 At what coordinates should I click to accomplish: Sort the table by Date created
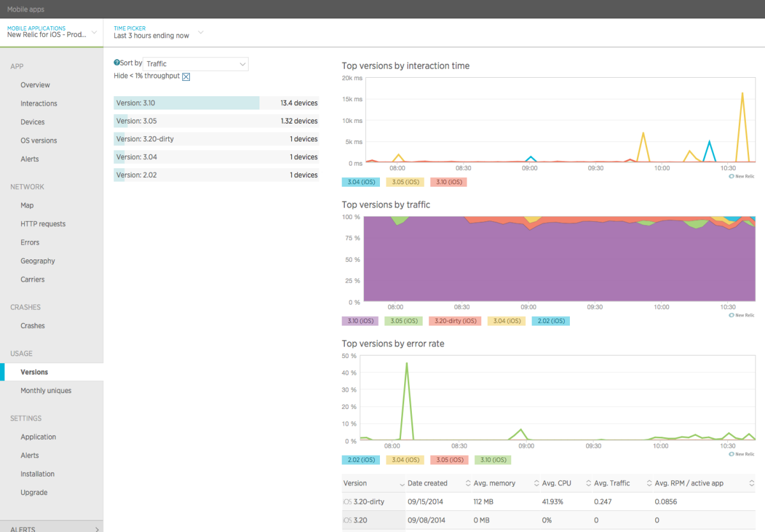(x=439, y=483)
